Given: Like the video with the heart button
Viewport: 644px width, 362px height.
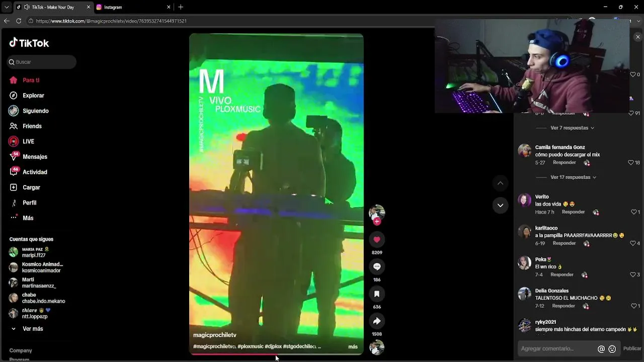Looking at the screenshot, I should point(377,240).
